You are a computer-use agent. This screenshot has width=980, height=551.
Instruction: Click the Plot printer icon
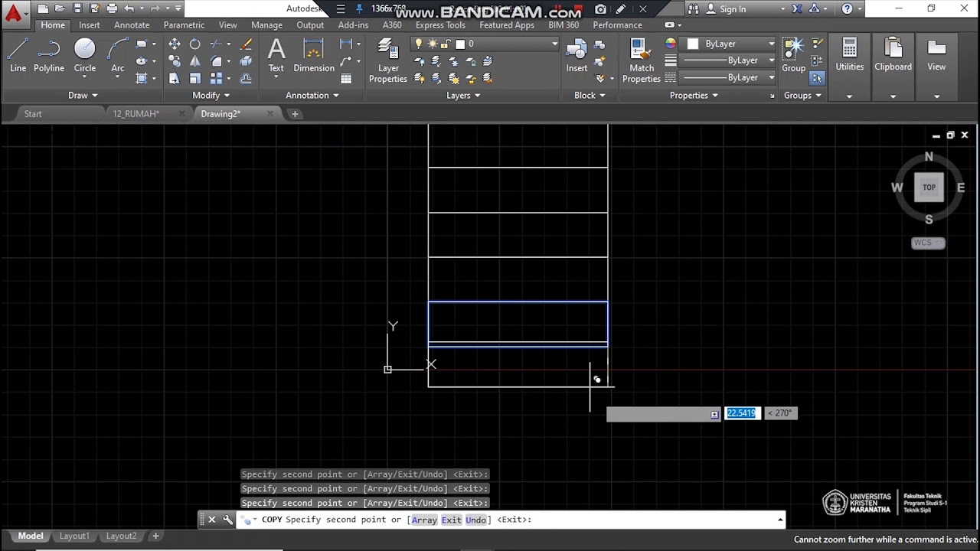pyautogui.click(x=112, y=8)
